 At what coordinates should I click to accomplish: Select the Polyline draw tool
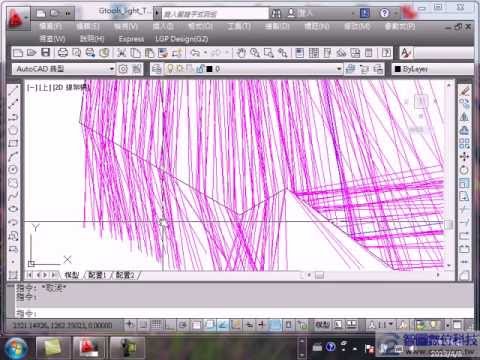tap(13, 117)
